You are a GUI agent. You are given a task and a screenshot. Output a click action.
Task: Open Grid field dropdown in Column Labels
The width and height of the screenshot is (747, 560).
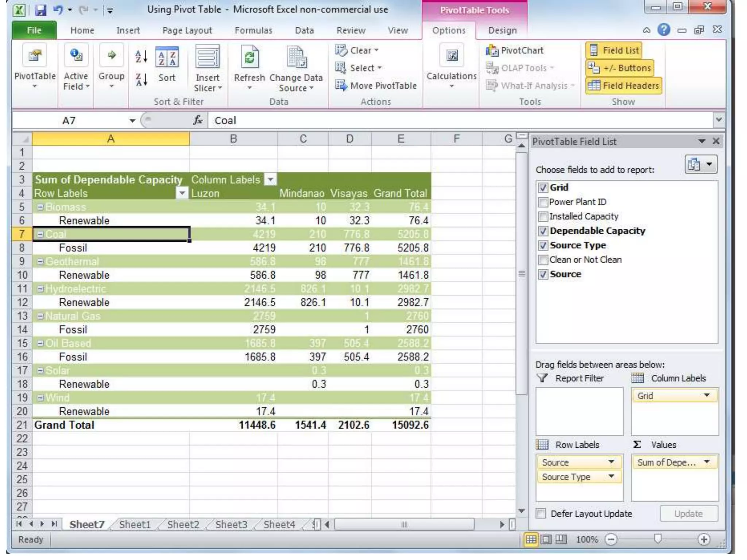click(x=707, y=396)
